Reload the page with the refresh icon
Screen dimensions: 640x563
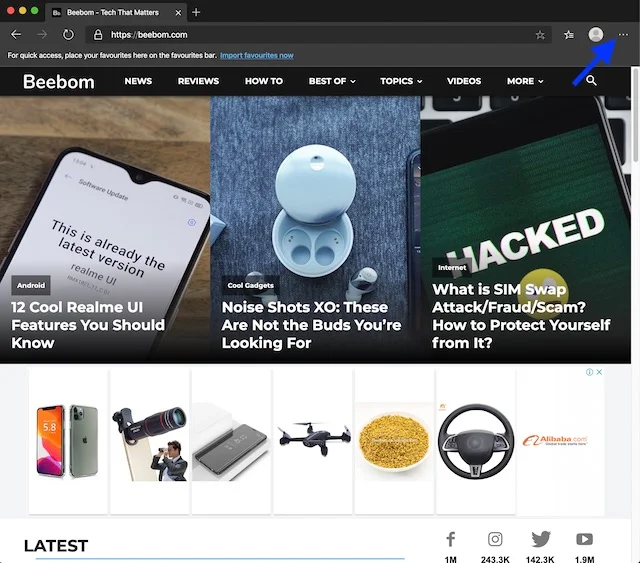coord(68,35)
